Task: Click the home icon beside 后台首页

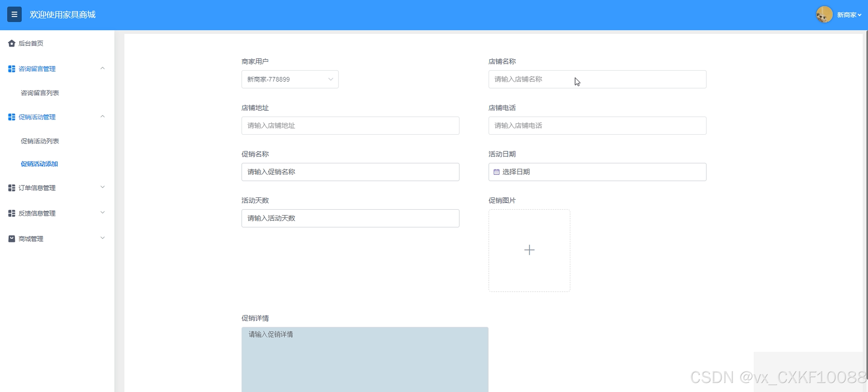Action: [11, 43]
